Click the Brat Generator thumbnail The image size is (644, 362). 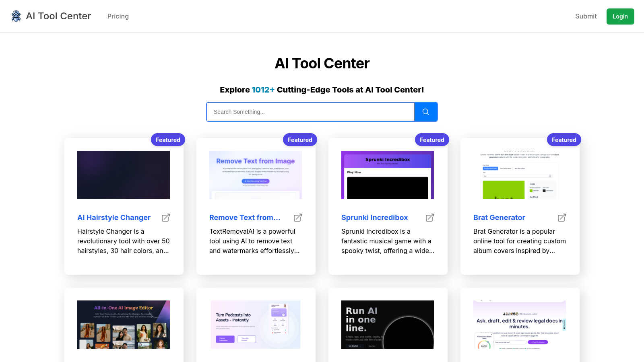(x=520, y=175)
